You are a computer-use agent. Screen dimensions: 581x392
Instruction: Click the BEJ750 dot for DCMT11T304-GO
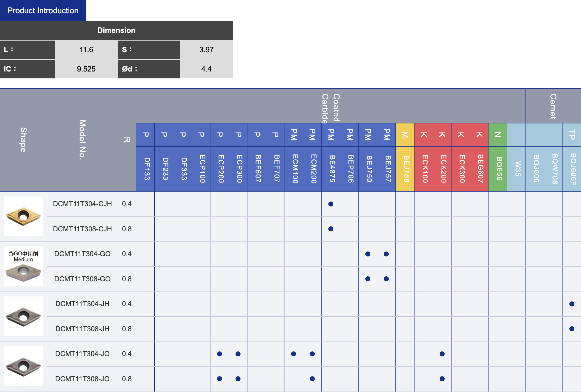[x=368, y=254]
